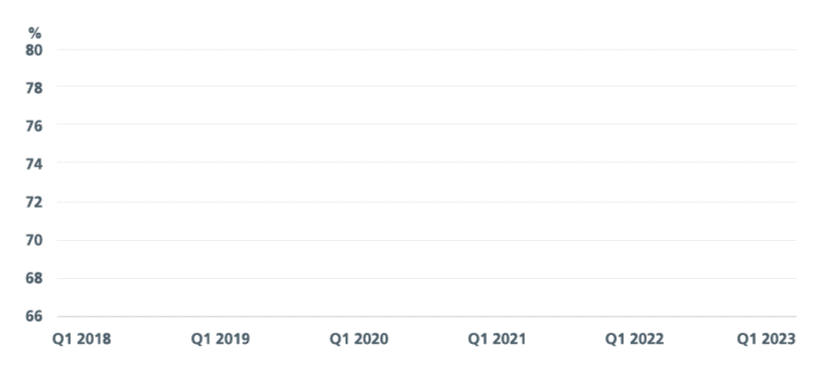Screen dimensions: 820x372
Task: Select the Q1 2021 axis label
Action: point(497,339)
